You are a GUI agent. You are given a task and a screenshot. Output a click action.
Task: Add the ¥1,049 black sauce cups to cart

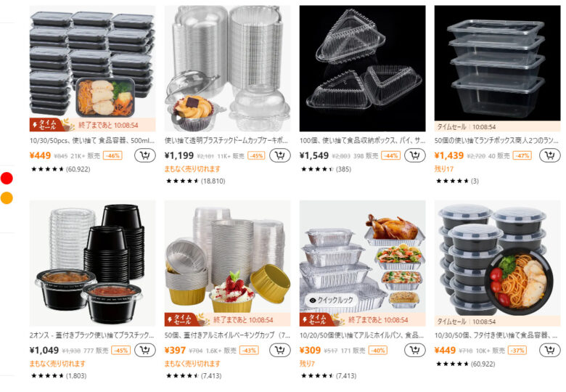144,350
